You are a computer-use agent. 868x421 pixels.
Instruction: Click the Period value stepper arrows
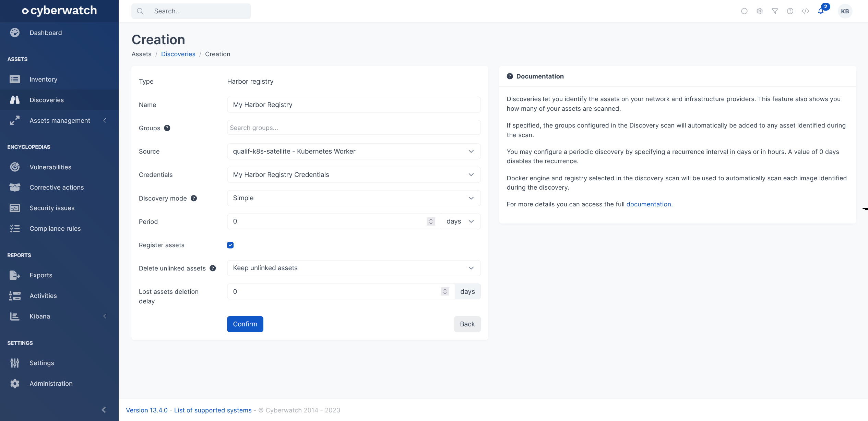pyautogui.click(x=431, y=221)
